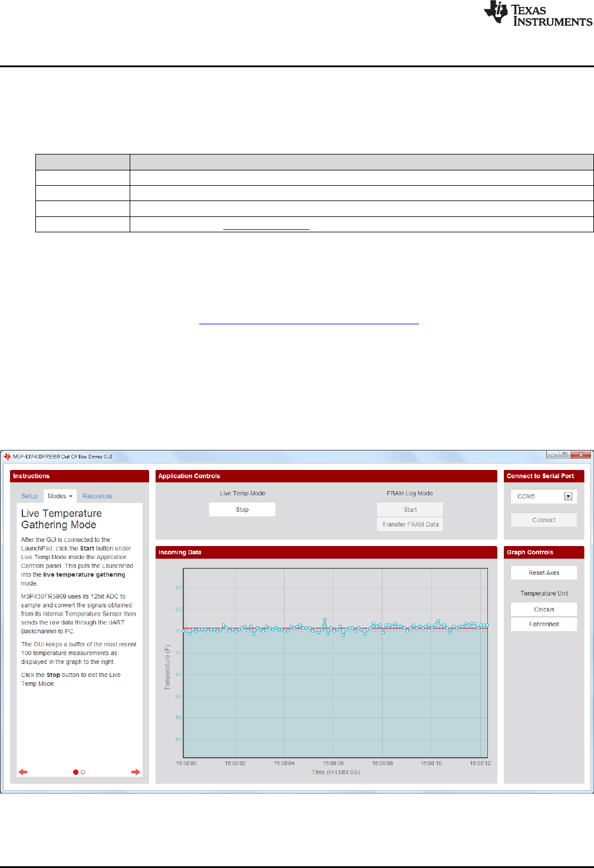
Task: Click the red right arrow in Instructions
Action: 136,772
